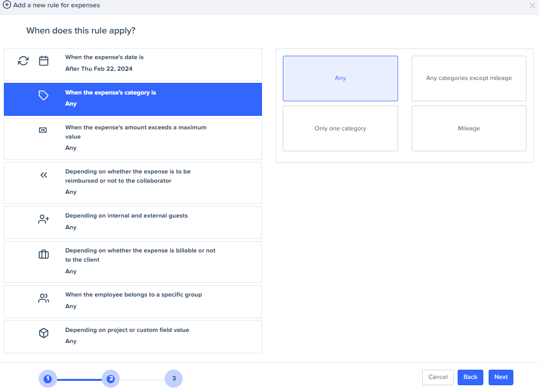Click the people group icon
This screenshot has width=539, height=392.
[44, 298]
